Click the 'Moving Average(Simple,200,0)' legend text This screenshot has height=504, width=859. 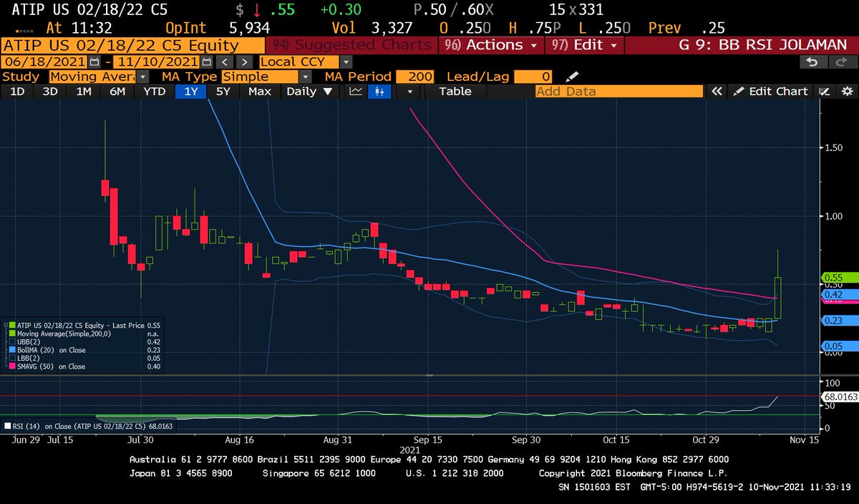click(x=62, y=333)
